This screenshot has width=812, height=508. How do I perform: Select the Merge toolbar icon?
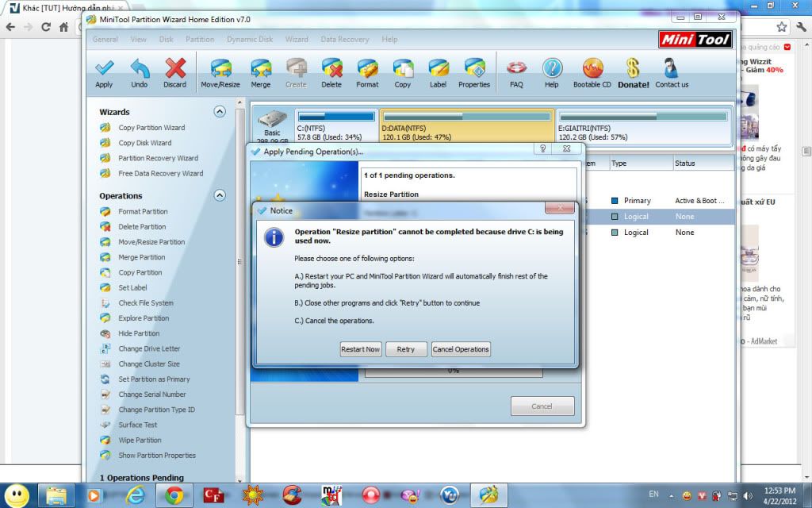260,68
